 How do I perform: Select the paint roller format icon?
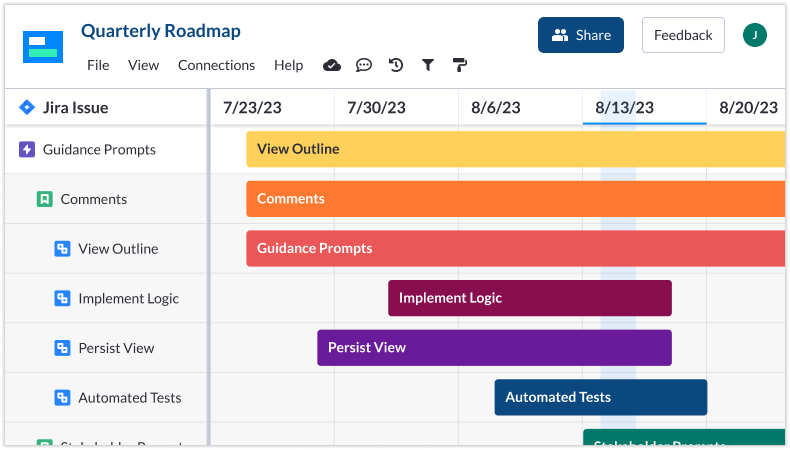pyautogui.click(x=459, y=65)
